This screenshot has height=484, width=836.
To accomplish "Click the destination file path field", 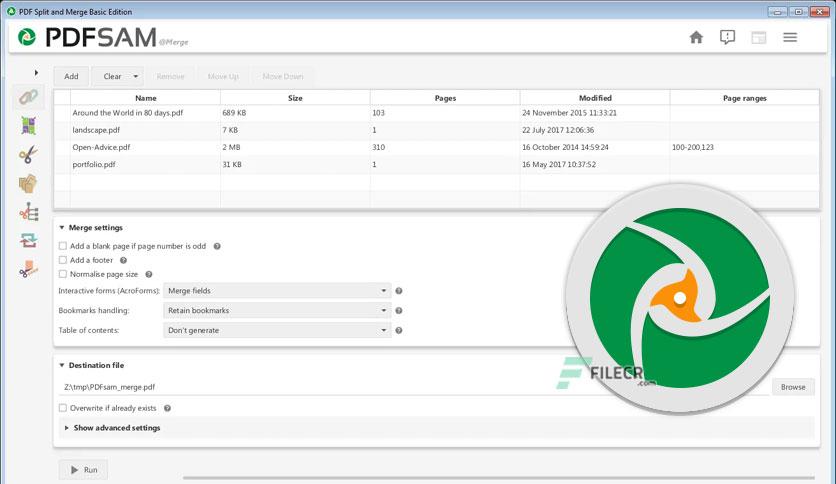I will pyautogui.click(x=415, y=387).
